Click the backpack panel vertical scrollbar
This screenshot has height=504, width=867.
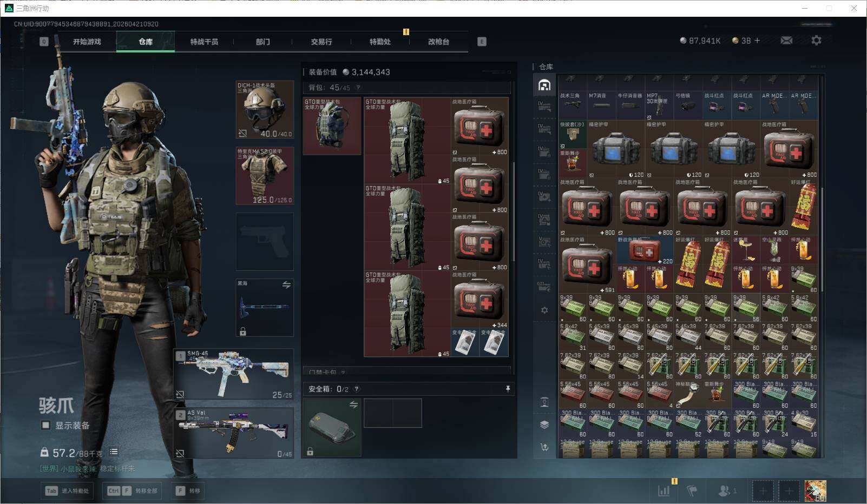click(513, 211)
